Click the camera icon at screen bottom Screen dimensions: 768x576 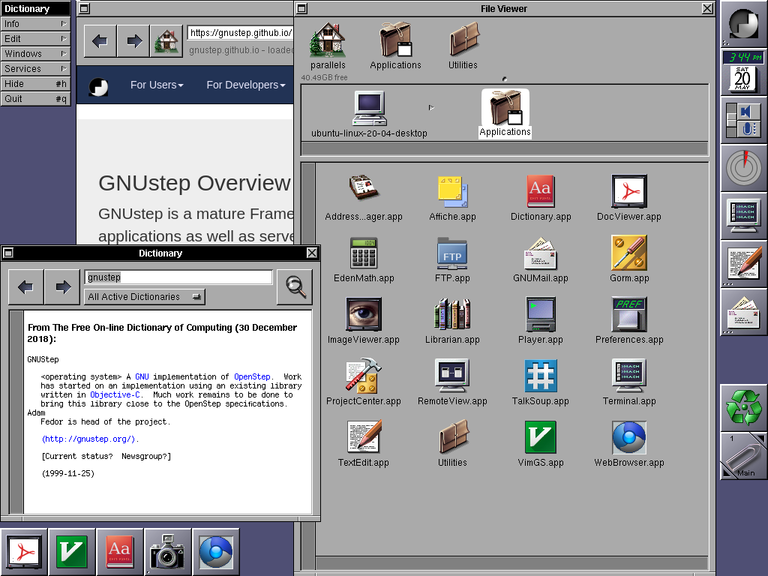pos(168,552)
